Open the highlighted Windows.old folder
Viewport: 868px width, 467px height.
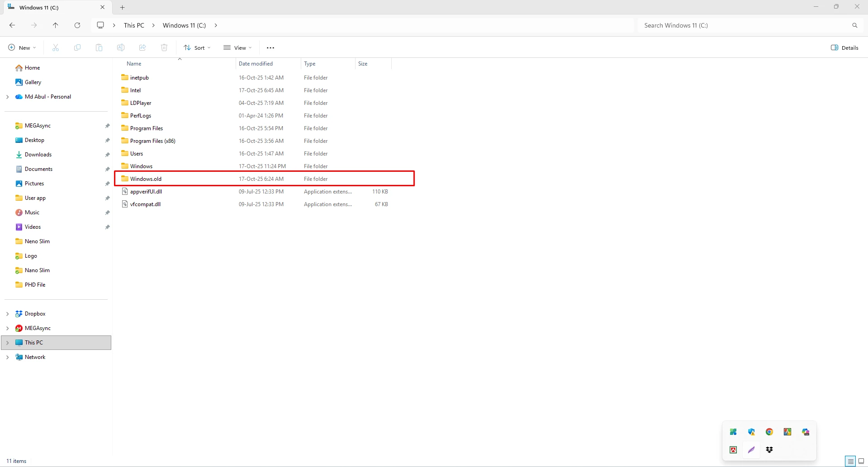click(146, 179)
